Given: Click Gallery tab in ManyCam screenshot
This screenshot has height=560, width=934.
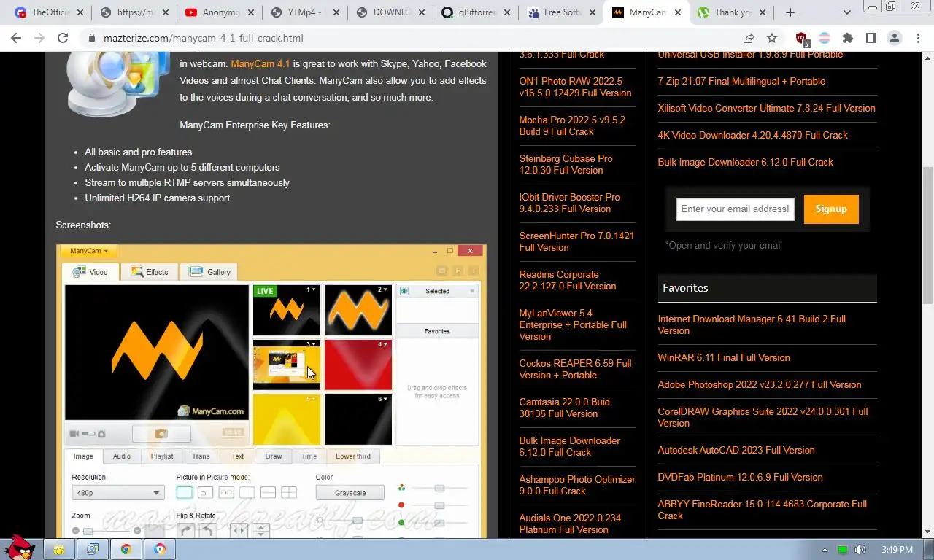Looking at the screenshot, I should [x=209, y=272].
